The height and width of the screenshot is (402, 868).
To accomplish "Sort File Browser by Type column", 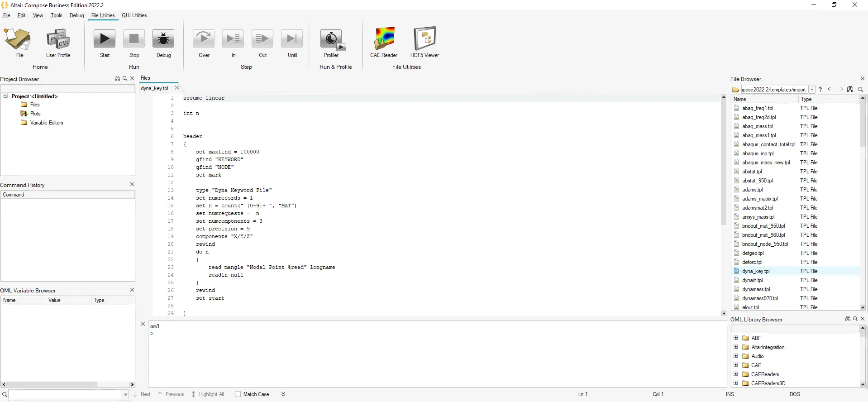I will [829, 99].
